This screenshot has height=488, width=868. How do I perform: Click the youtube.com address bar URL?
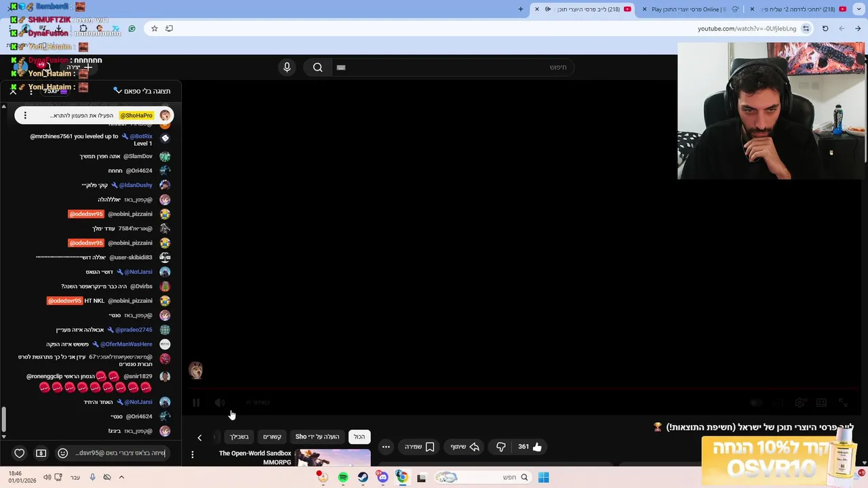(747, 28)
